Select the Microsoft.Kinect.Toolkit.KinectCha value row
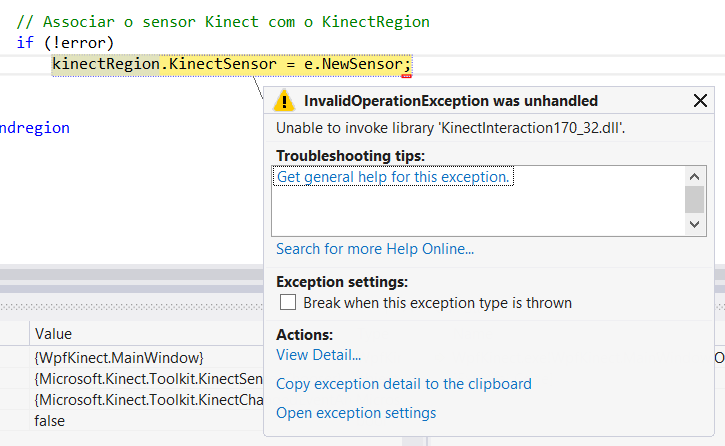Screen dimensions: 725x446 pyautogui.click(x=147, y=400)
